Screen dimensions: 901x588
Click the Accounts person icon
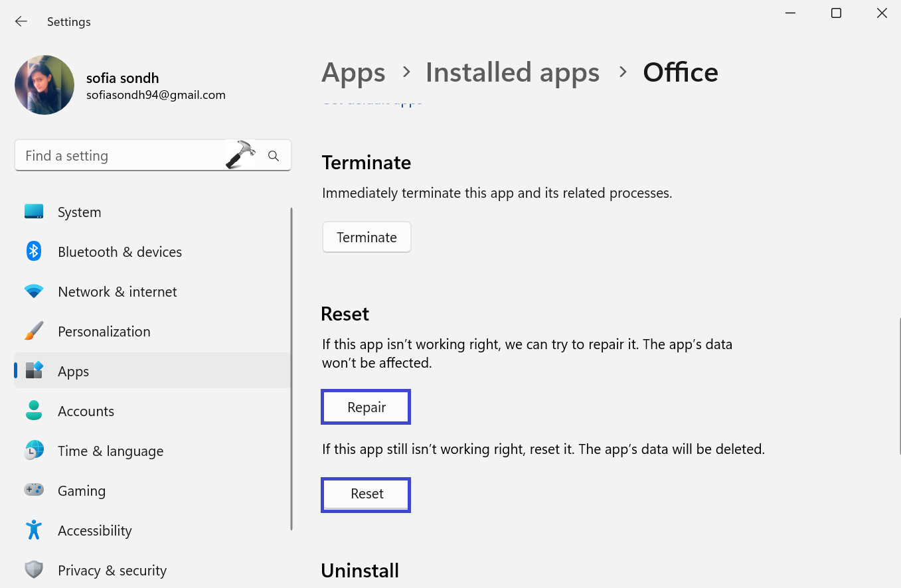34,411
